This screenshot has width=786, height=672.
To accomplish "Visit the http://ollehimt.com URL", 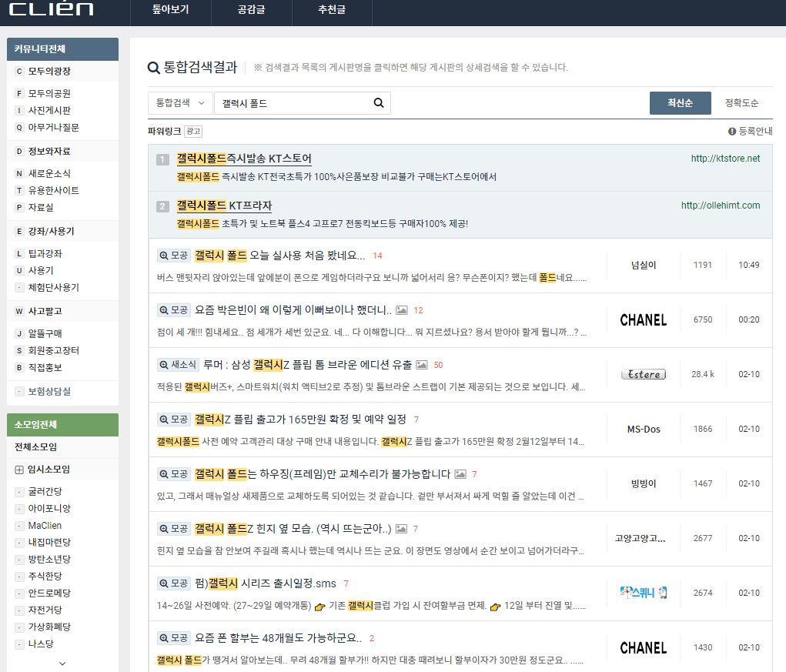I will 721,206.
